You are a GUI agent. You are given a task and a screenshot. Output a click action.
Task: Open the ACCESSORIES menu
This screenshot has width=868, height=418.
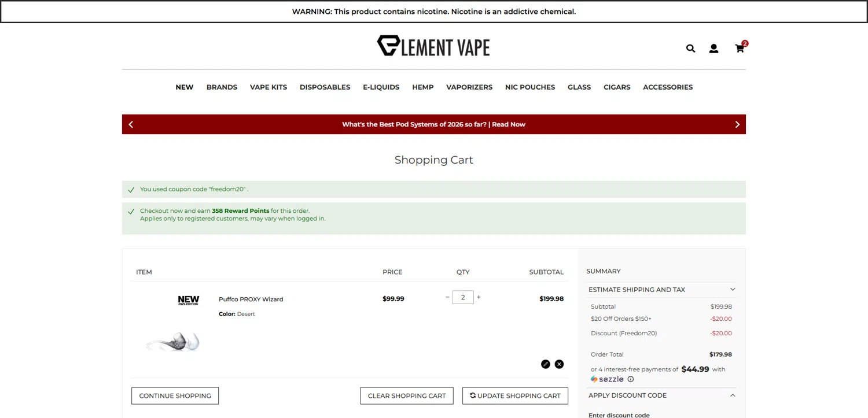(x=668, y=87)
